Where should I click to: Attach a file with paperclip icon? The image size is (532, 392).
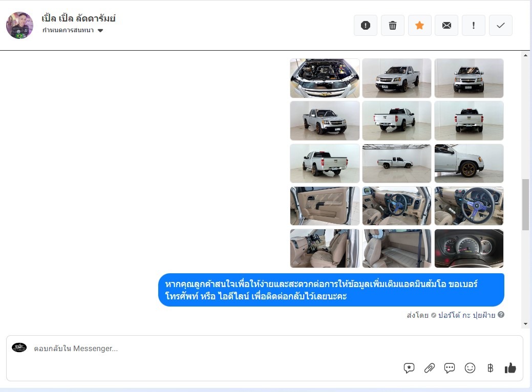430,368
